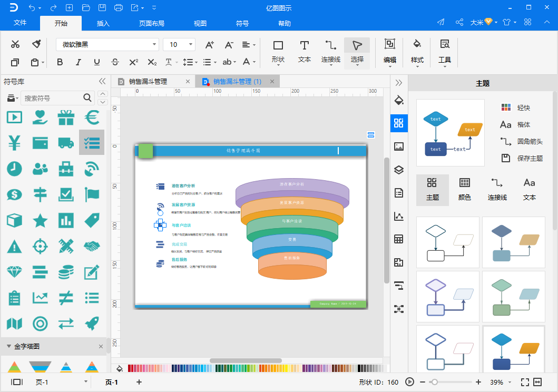The width and height of the screenshot is (558, 392).
Task: Switch to the 符号 ribbon tab
Action: (242, 24)
